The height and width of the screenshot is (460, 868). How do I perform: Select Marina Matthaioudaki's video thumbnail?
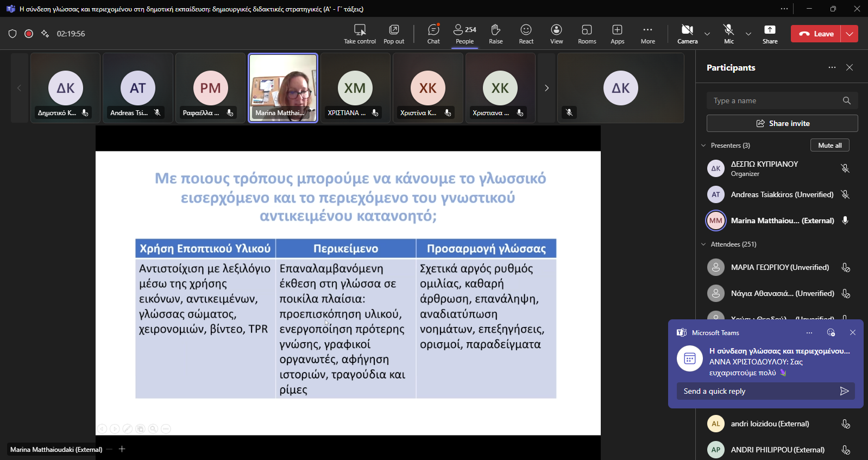pyautogui.click(x=283, y=88)
